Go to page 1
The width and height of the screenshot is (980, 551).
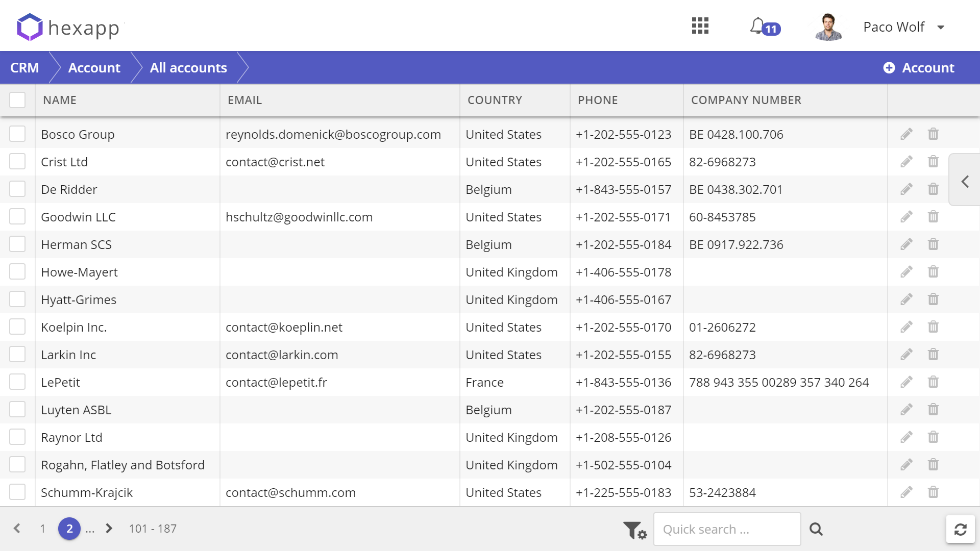point(43,529)
